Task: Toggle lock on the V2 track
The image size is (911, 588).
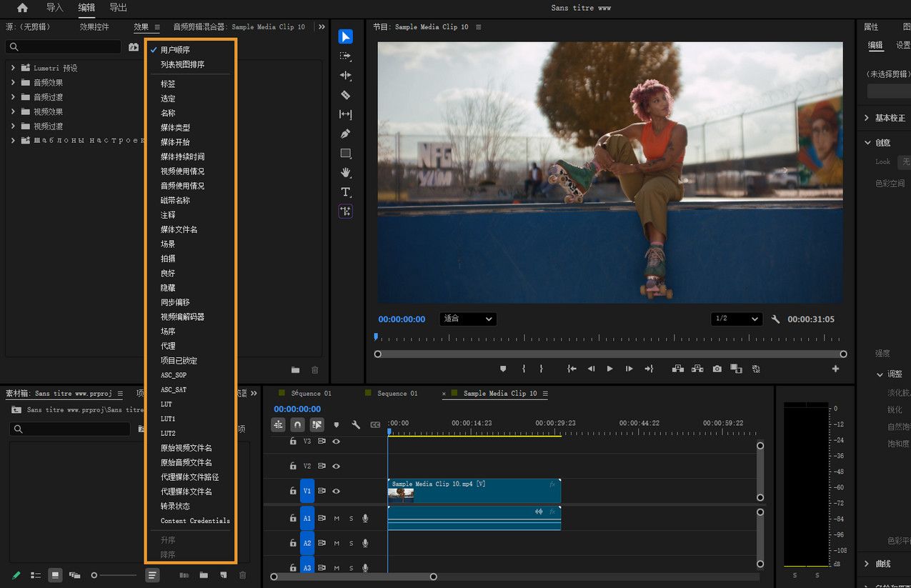Action: 293,466
